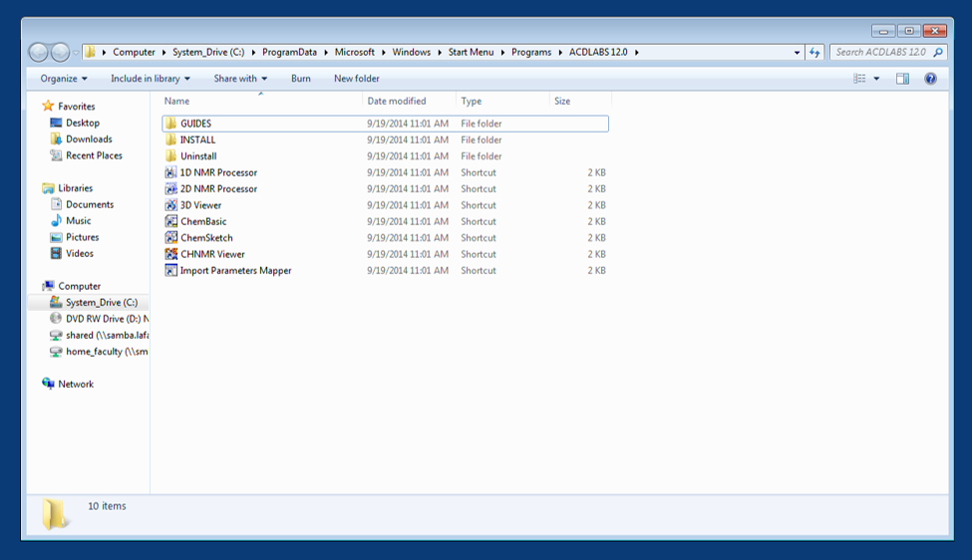
Task: Sort by Date modified column header
Action: point(409,101)
